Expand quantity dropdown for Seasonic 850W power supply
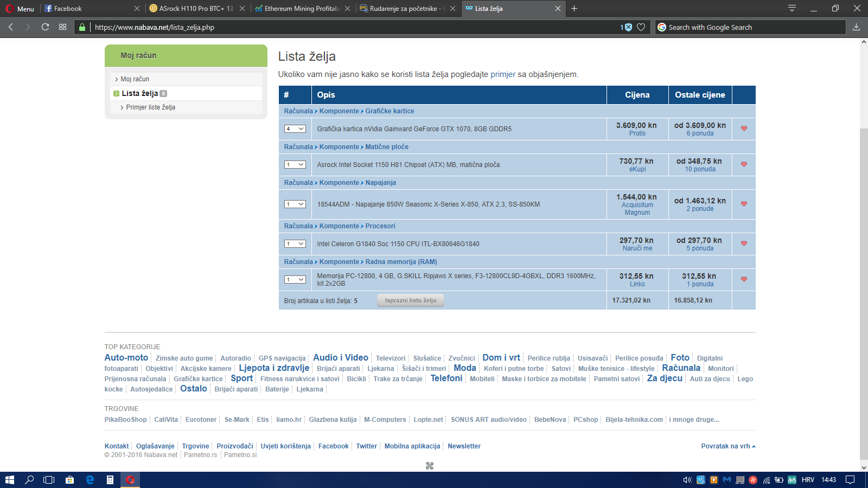The width and height of the screenshot is (868, 488). pyautogui.click(x=295, y=204)
